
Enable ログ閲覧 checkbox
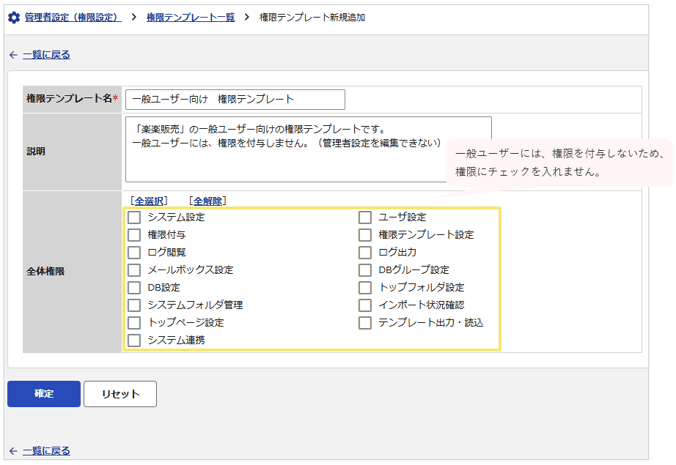134,253
